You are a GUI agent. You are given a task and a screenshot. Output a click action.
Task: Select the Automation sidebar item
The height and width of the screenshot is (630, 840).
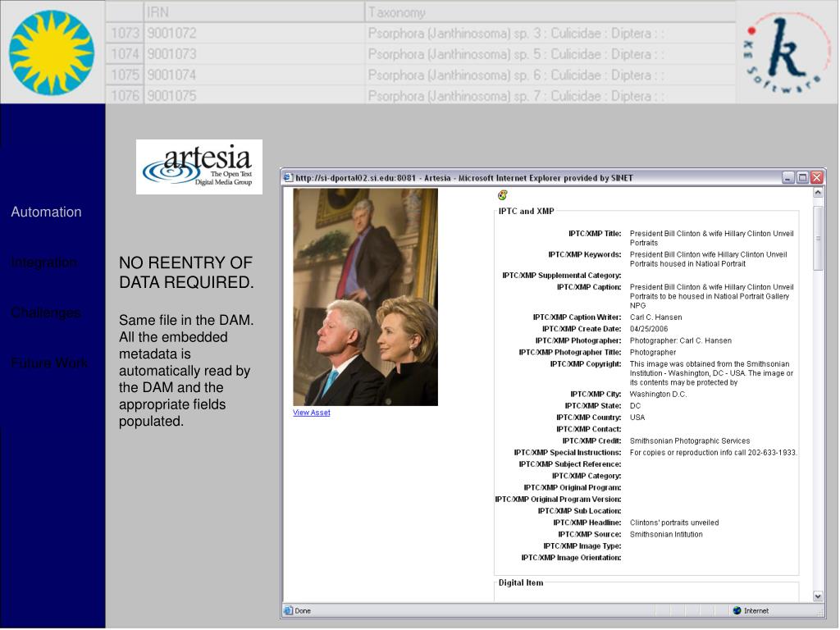click(46, 212)
